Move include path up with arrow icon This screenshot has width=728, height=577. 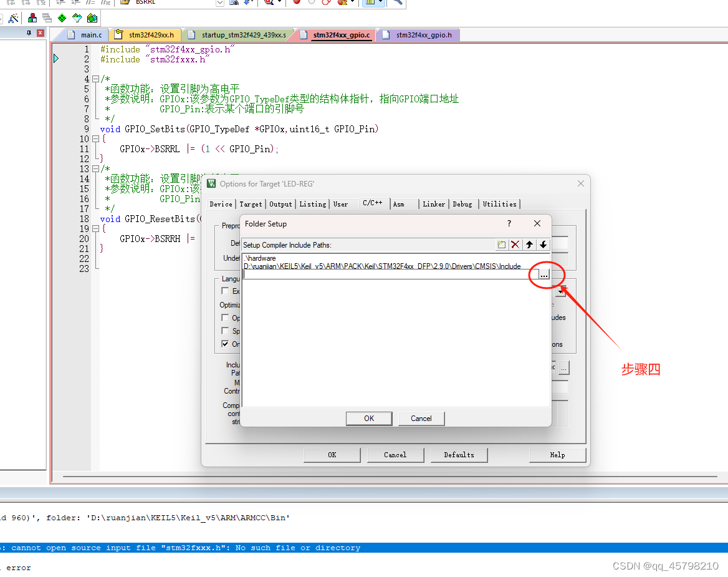529,245
